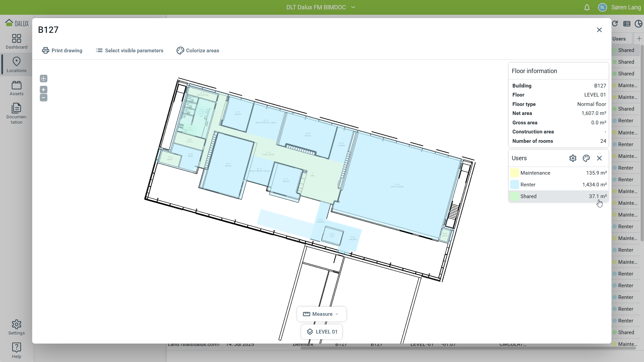Viewport: 644px width, 362px height.
Task: Open notifications bell icon
Action: tap(587, 7)
